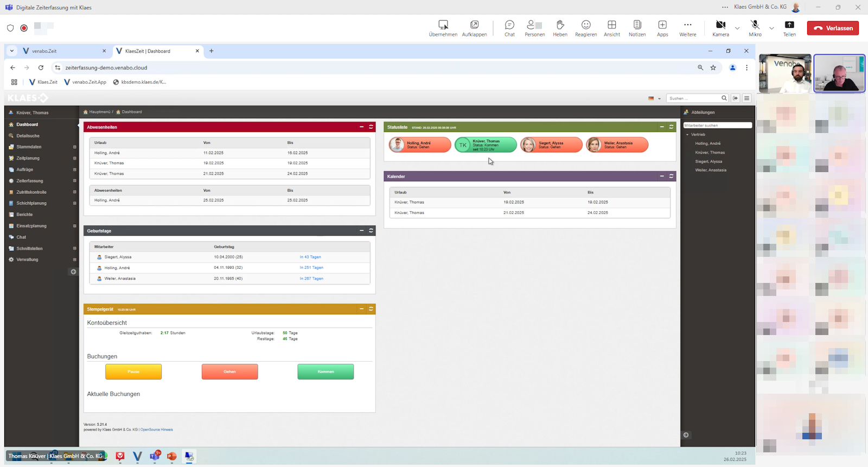This screenshot has height=467, width=868.
Task: Open Teams icon in taskbar
Action: click(x=155, y=456)
